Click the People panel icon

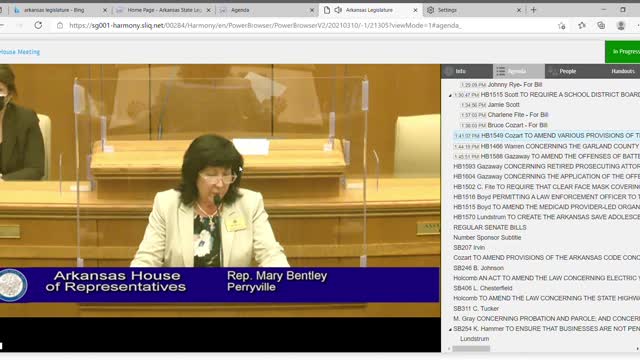click(x=553, y=71)
